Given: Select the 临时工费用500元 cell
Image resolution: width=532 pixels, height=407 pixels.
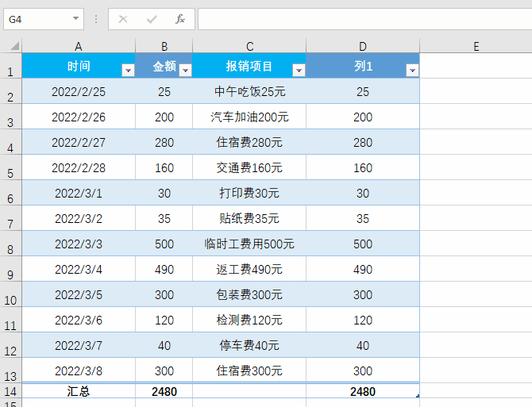Looking at the screenshot, I should tap(249, 244).
